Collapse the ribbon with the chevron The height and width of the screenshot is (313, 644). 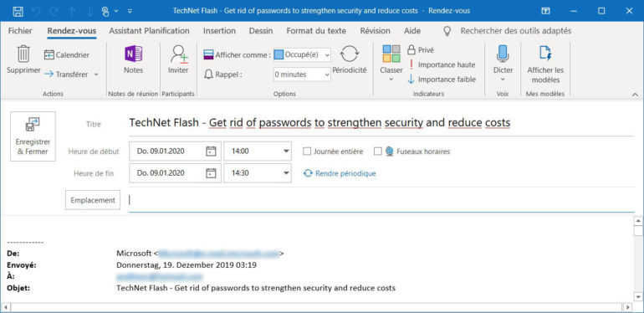click(636, 95)
